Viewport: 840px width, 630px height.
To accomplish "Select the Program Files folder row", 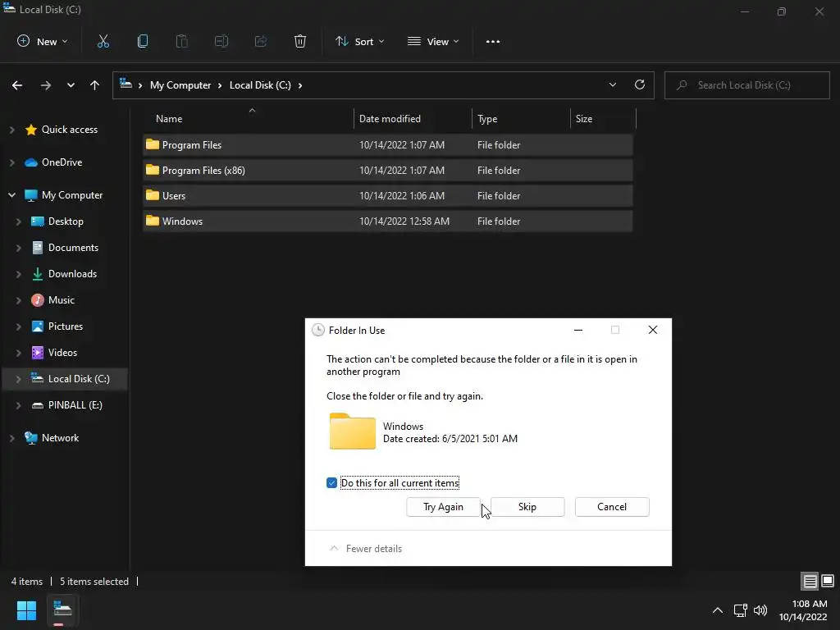I will point(388,144).
